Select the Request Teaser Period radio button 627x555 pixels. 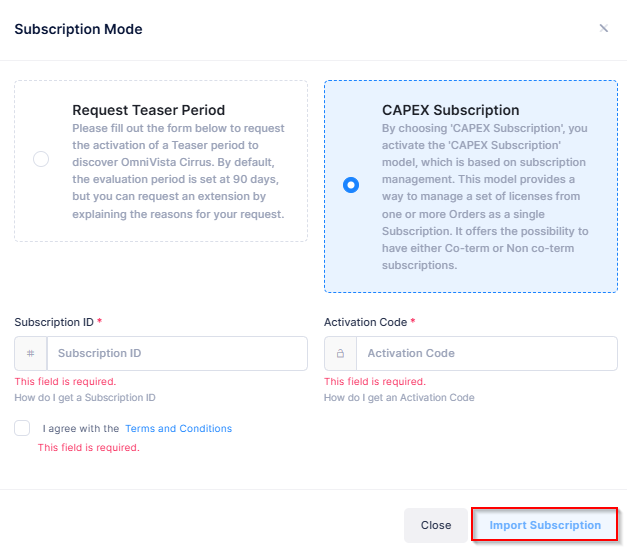pos(41,159)
